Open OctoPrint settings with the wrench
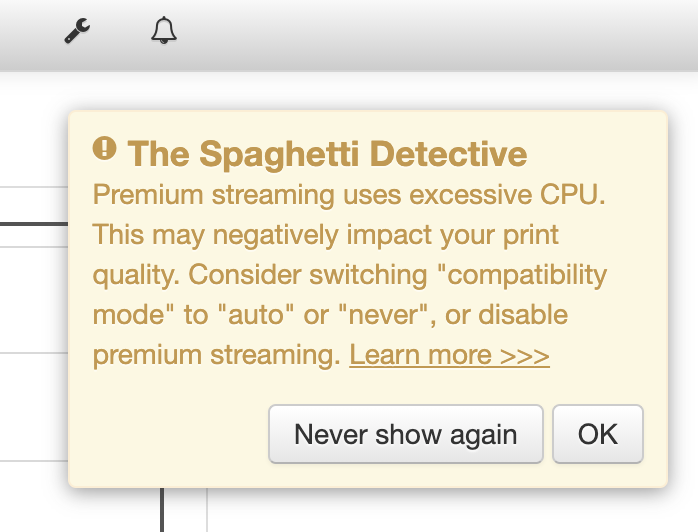Screen dimensions: 698x532 [77, 32]
